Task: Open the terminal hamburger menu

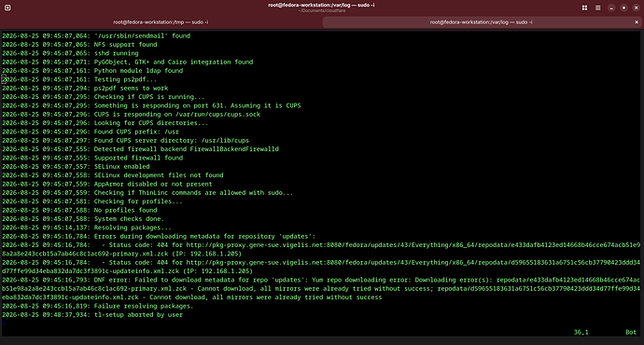Action: tap(598, 7)
